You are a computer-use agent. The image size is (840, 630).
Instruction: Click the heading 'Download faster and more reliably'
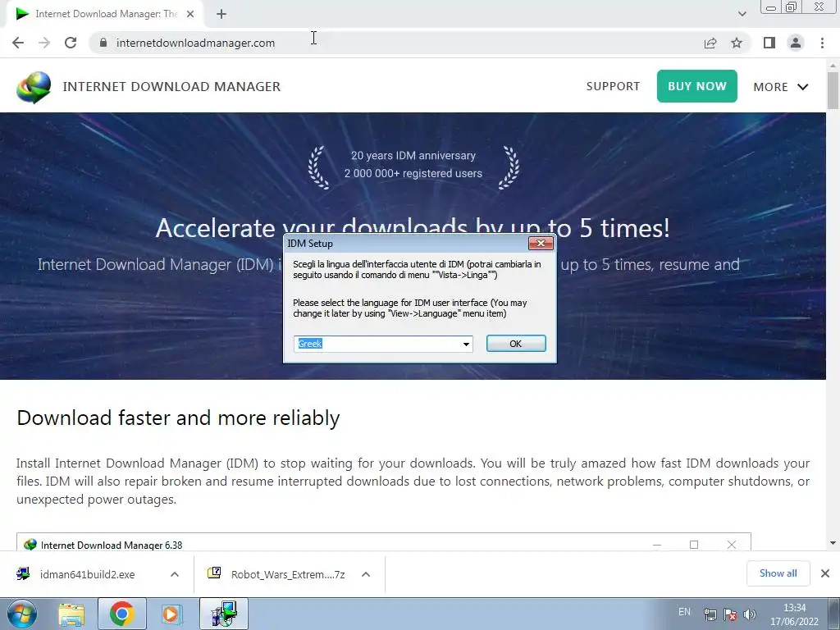click(178, 418)
